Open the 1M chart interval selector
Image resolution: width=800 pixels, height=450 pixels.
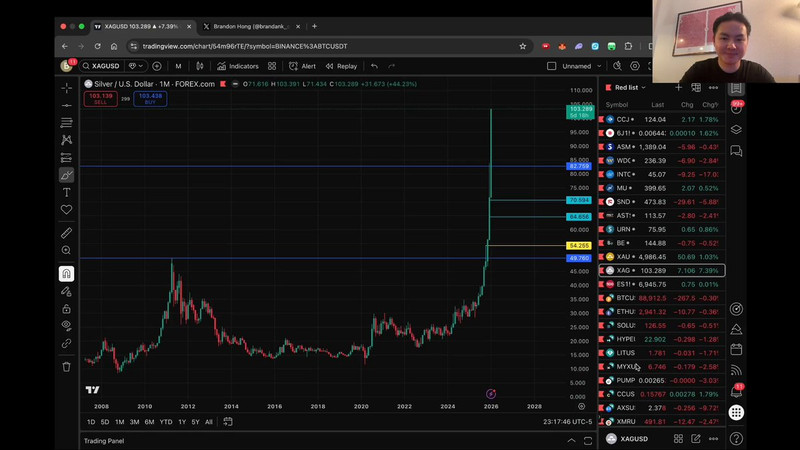pyautogui.click(x=178, y=66)
